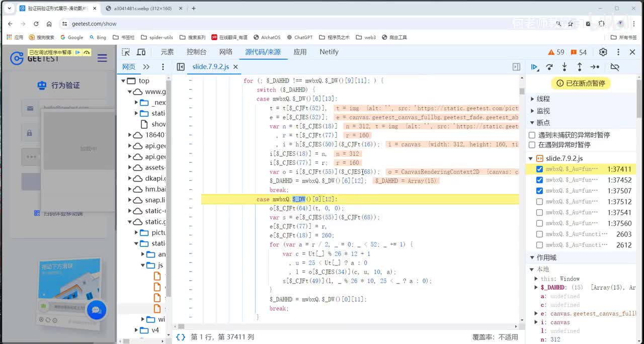The image size is (644, 344).
Task: Resume script execution in debugger toolbar
Action: [535, 67]
